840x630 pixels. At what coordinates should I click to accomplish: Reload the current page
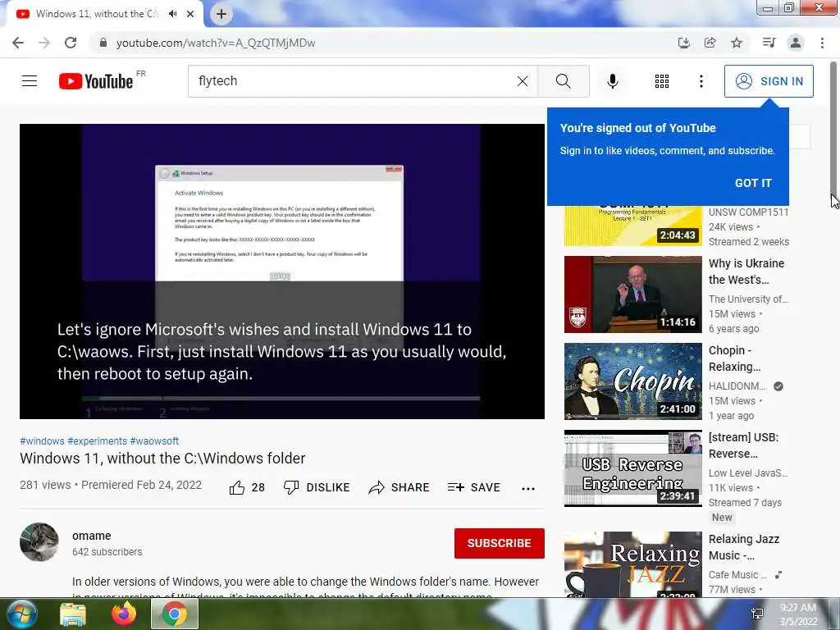(x=71, y=43)
